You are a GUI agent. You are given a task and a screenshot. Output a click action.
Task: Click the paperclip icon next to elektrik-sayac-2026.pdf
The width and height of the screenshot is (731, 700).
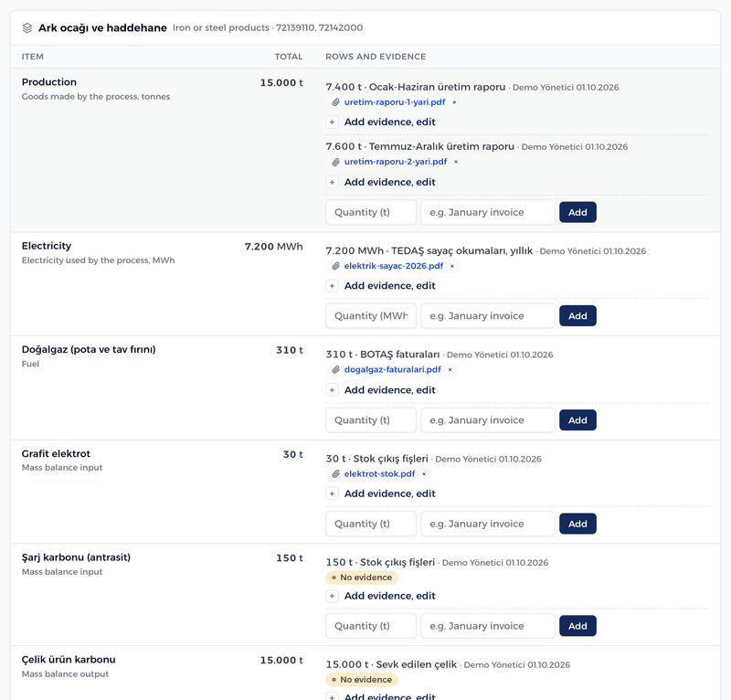click(x=335, y=266)
